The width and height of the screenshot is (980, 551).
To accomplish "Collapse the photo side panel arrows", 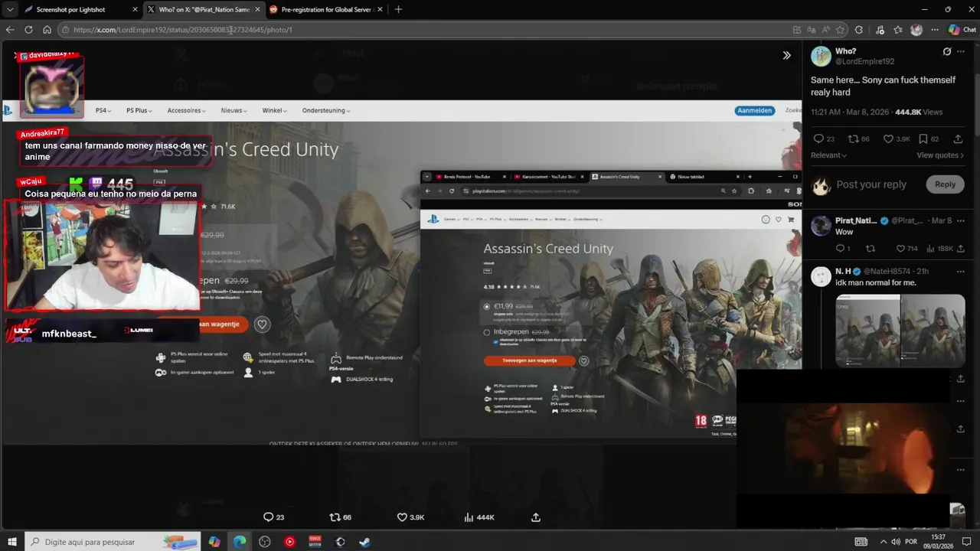I will click(786, 55).
